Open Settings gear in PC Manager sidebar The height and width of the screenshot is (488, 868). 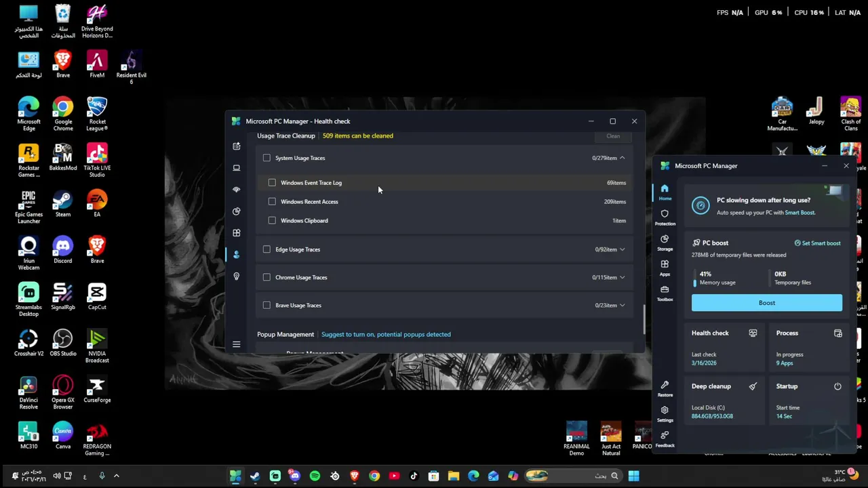pyautogui.click(x=665, y=413)
